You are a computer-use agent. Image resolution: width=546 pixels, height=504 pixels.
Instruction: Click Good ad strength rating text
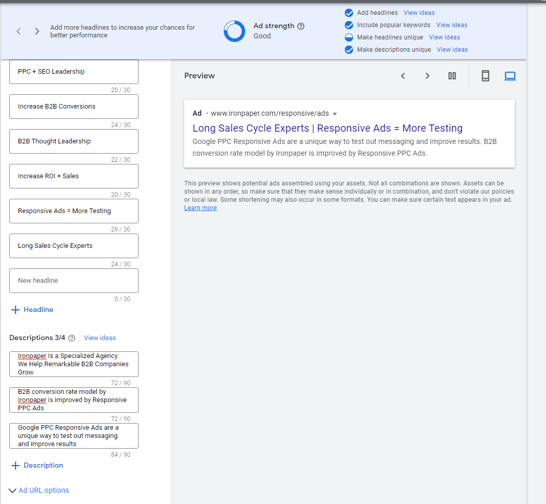pos(262,36)
